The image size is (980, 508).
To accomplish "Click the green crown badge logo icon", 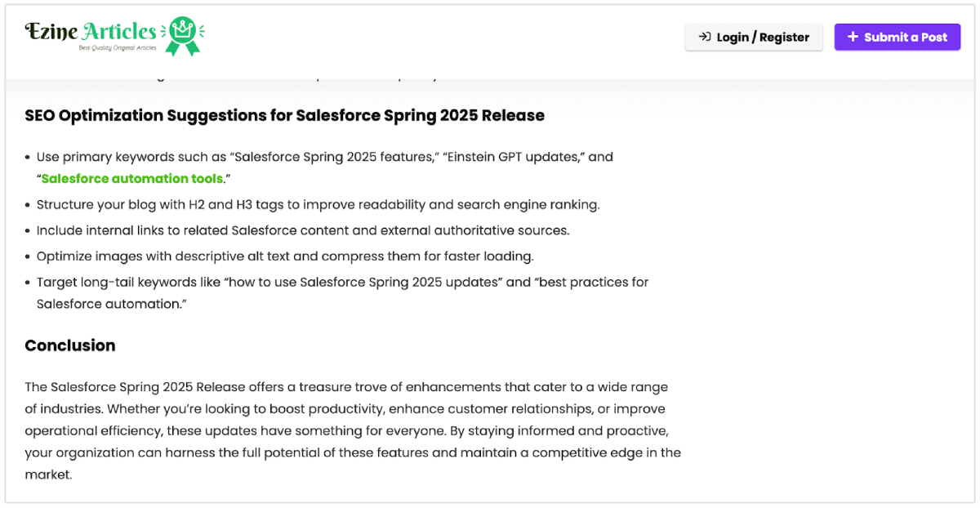I will [182, 34].
